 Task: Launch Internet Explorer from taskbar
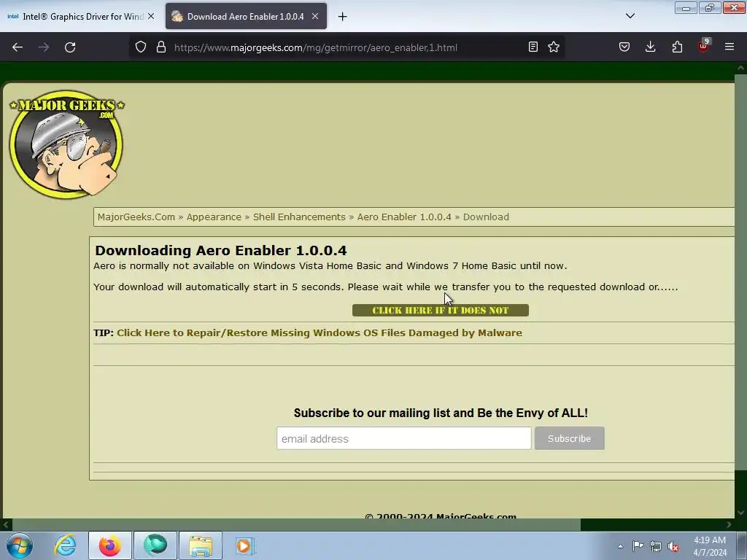65,545
